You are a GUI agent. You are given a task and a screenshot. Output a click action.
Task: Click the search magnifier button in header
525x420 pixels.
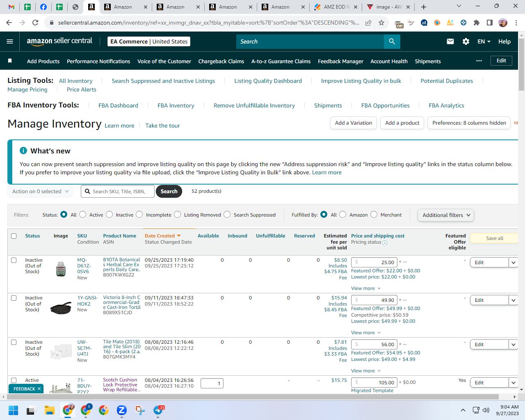(x=392, y=41)
